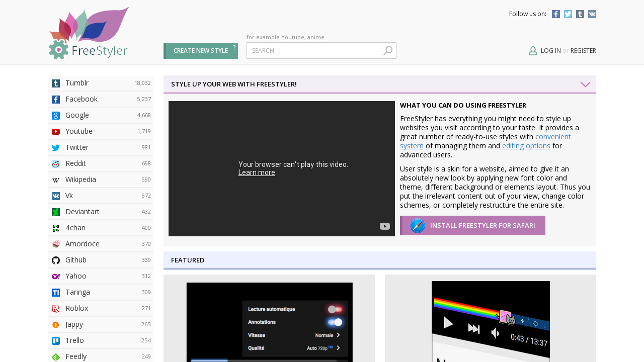The width and height of the screenshot is (644, 362).
Task: Click the 265 count next to Jappy
Action: 146,324
